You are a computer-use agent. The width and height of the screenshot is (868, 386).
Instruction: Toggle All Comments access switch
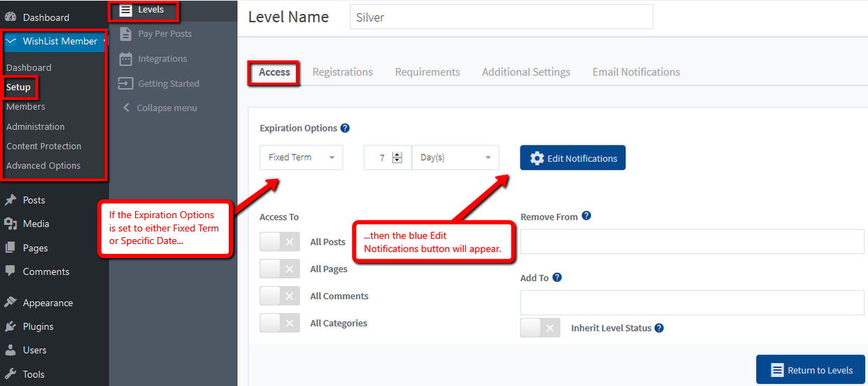[x=280, y=296]
